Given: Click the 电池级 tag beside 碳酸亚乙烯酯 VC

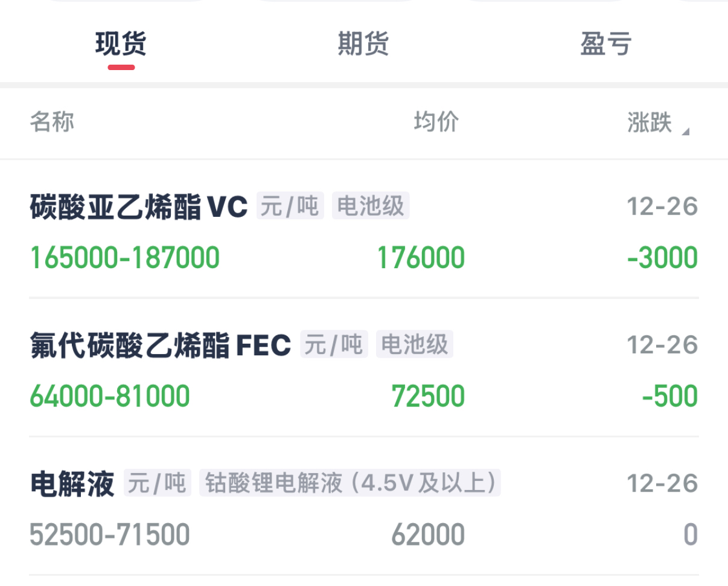Looking at the screenshot, I should pyautogui.click(x=371, y=207).
